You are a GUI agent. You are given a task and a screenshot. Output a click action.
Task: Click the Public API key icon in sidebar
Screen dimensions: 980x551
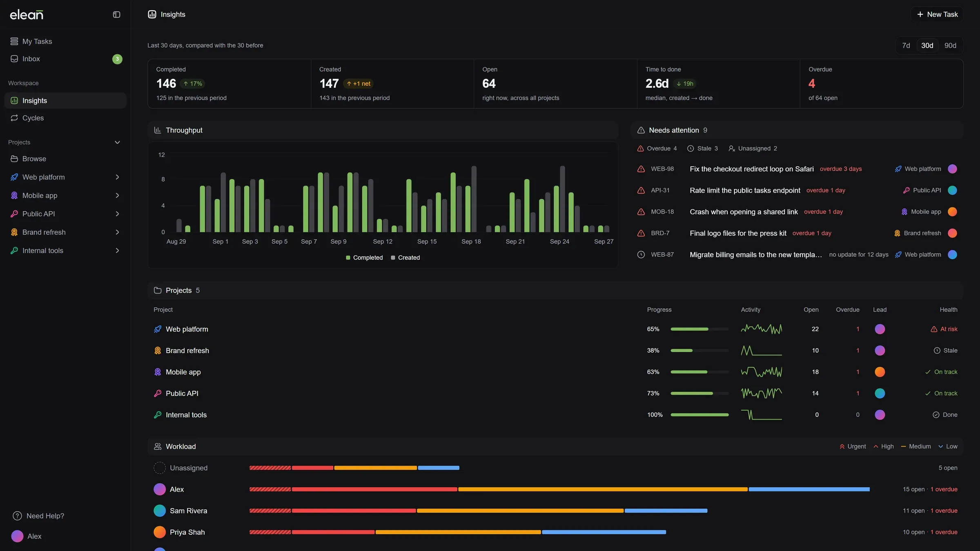click(x=14, y=214)
